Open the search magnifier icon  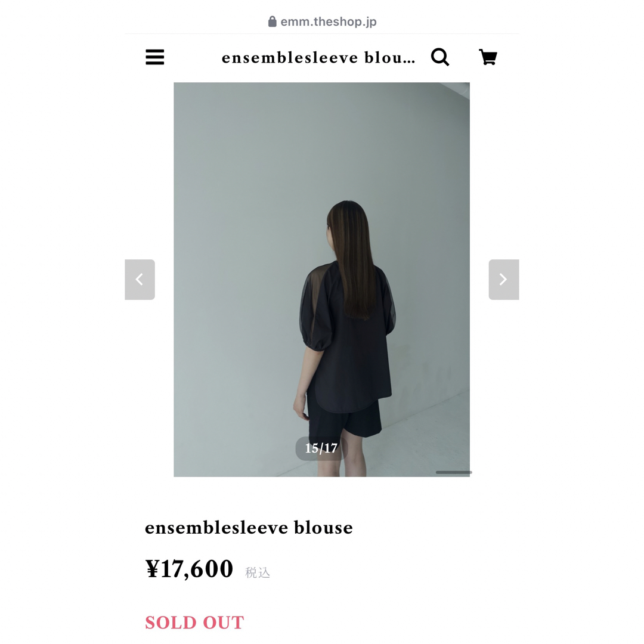[440, 57]
